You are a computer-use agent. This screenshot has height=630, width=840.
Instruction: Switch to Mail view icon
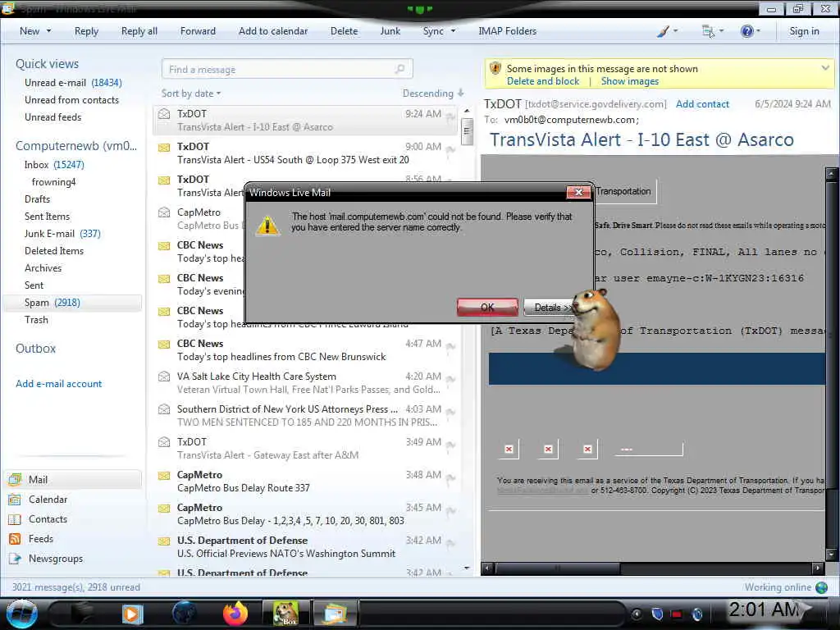[15, 479]
